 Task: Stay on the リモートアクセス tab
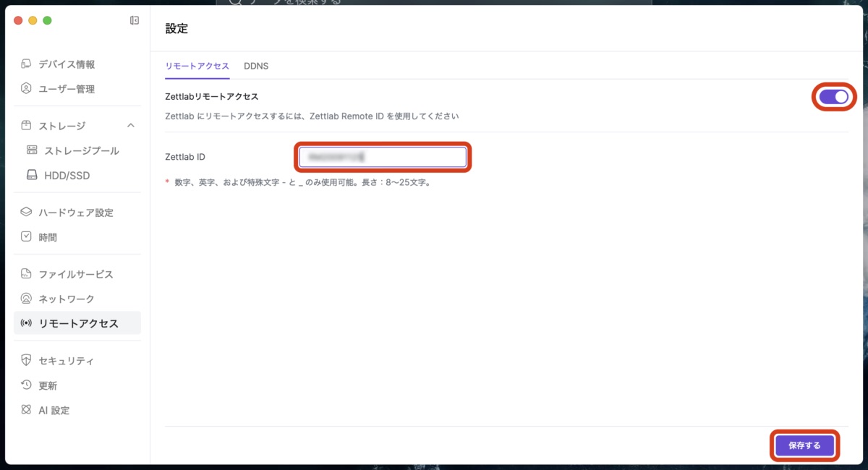point(197,66)
